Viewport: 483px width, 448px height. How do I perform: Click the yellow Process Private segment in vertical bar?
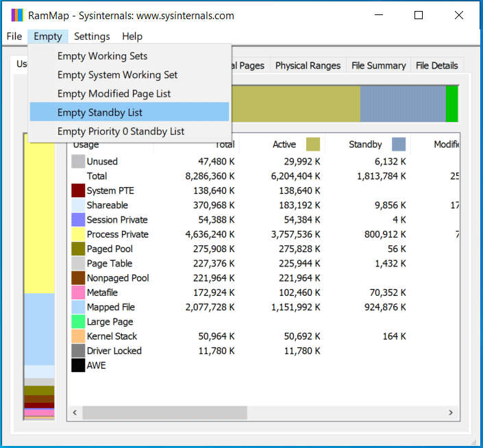(40, 219)
